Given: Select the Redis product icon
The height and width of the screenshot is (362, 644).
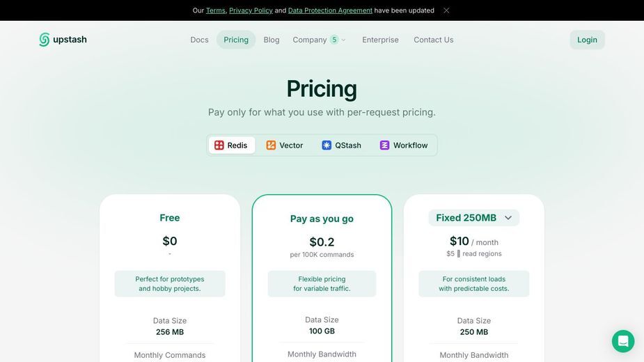Looking at the screenshot, I should click(x=219, y=145).
